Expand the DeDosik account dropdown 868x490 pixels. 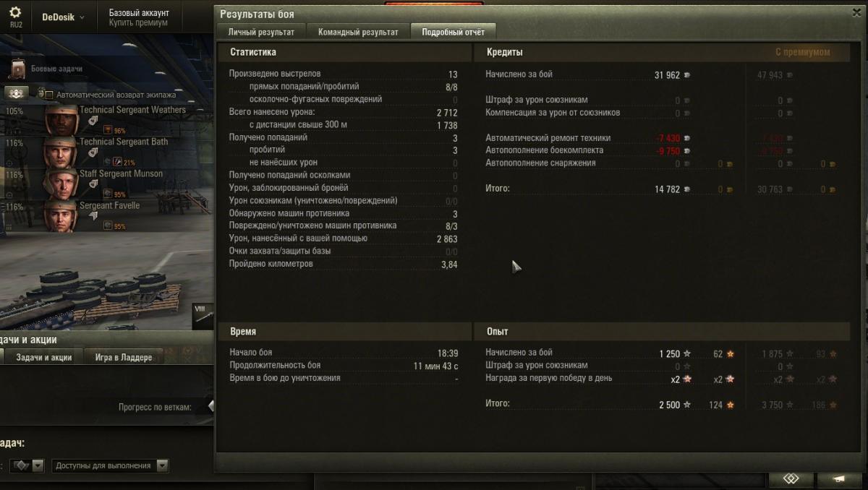click(x=63, y=17)
